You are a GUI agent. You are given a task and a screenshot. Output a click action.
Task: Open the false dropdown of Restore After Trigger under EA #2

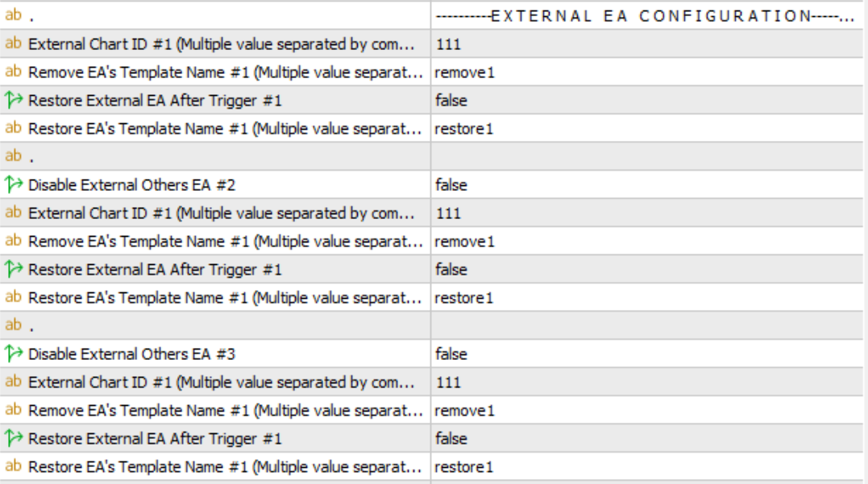pos(451,270)
